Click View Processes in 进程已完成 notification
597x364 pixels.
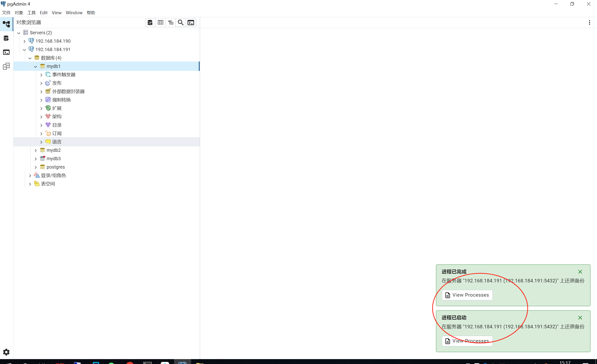467,295
